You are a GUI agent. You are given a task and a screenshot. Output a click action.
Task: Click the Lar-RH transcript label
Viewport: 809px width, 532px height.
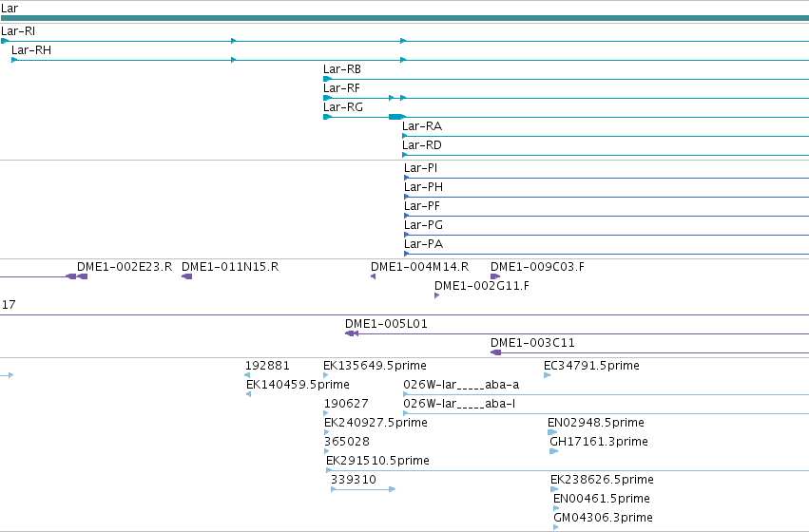click(x=31, y=50)
